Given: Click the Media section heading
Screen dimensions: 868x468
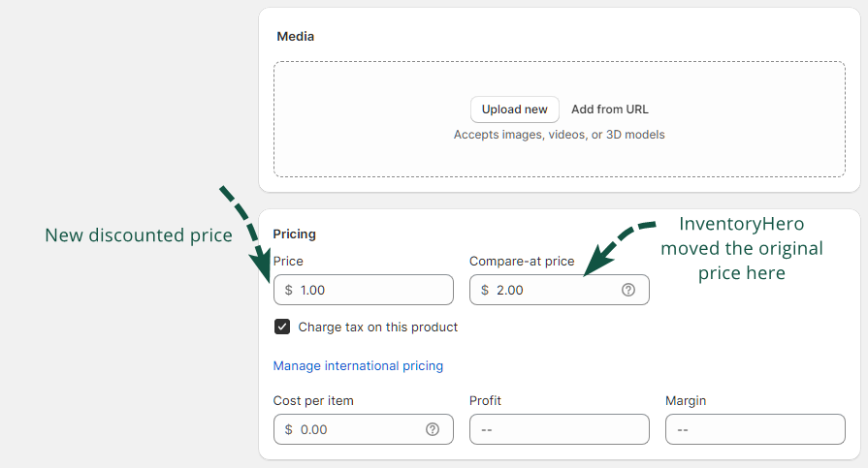Looking at the screenshot, I should 295,37.
